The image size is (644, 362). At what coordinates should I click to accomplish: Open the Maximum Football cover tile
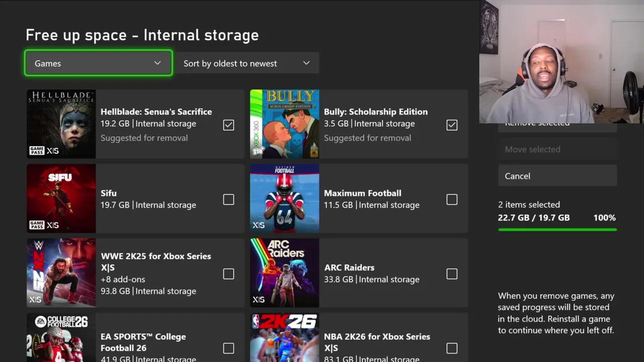point(284,199)
